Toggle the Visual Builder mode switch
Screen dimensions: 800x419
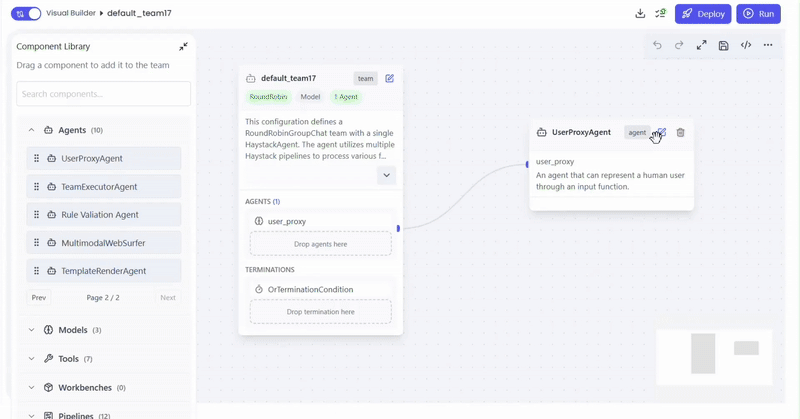pyautogui.click(x=26, y=14)
